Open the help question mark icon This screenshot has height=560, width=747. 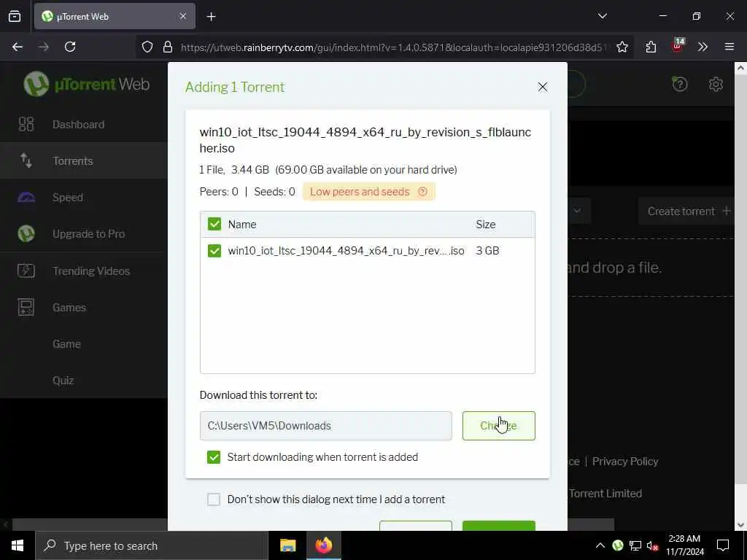click(679, 85)
